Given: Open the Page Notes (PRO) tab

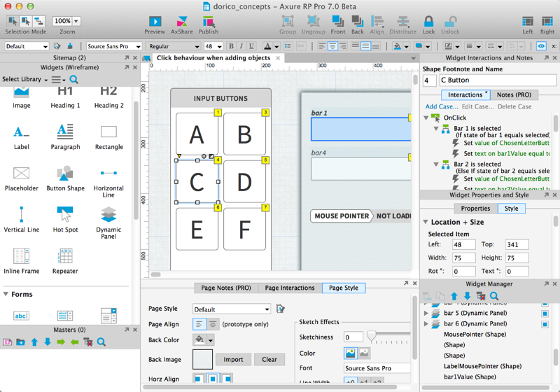Looking at the screenshot, I should (x=226, y=288).
